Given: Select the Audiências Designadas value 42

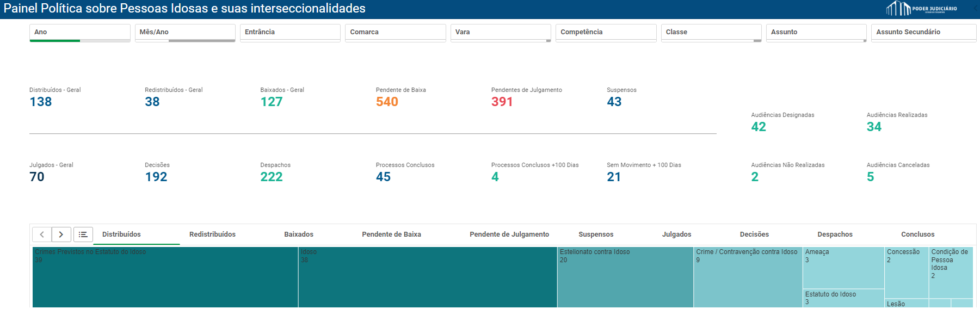Looking at the screenshot, I should point(759,127).
